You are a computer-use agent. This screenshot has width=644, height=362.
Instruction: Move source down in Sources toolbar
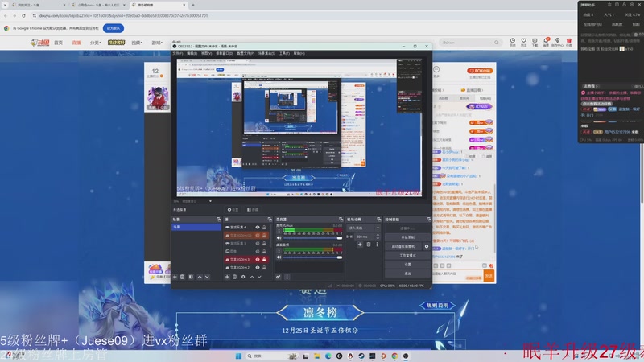[259, 277]
